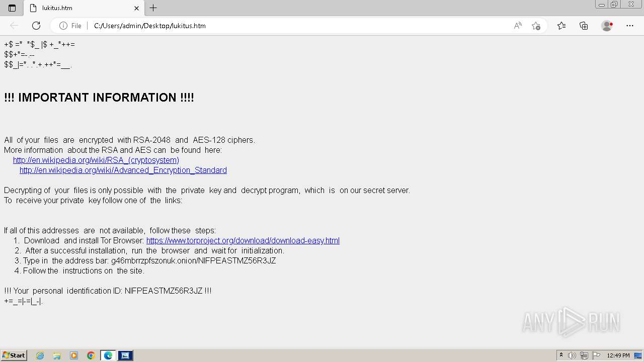Open a new tab with plus button

point(153,8)
